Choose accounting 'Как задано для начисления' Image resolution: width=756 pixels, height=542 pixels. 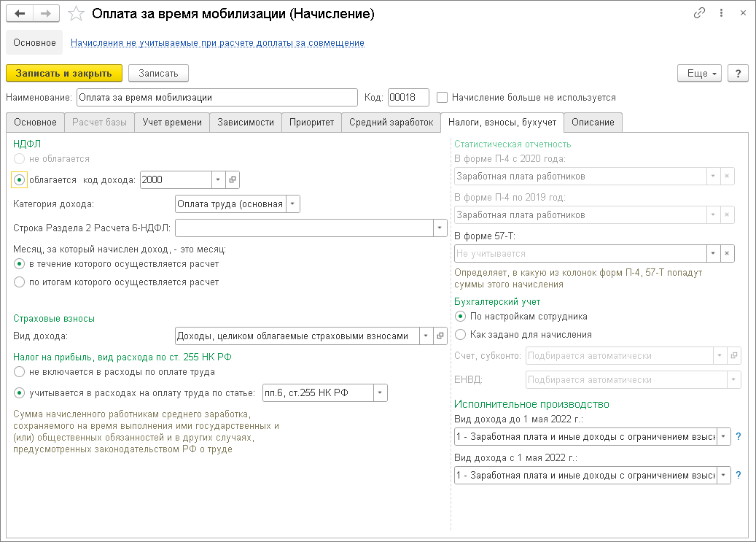click(x=461, y=335)
